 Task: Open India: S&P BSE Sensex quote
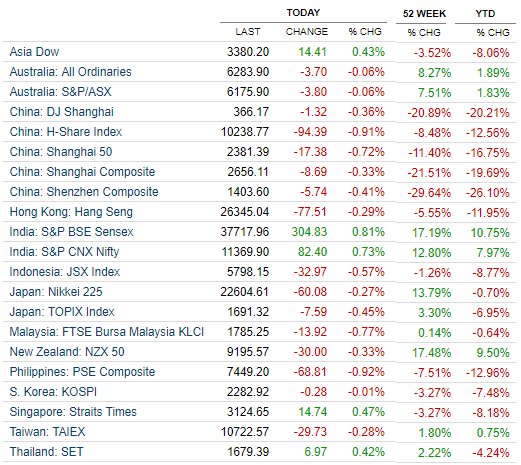pos(71,232)
